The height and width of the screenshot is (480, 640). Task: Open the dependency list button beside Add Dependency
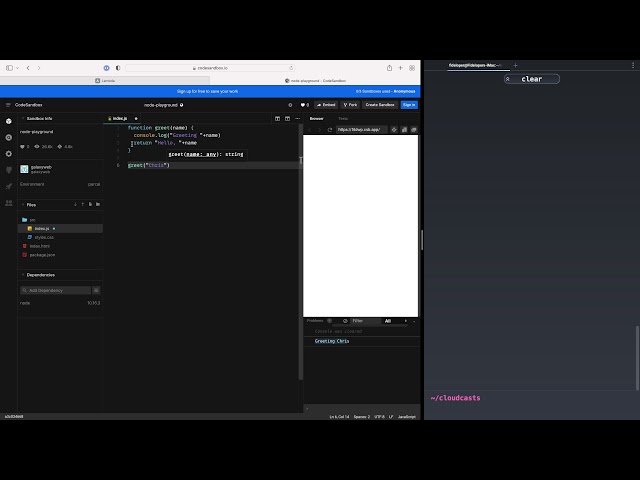[96, 290]
